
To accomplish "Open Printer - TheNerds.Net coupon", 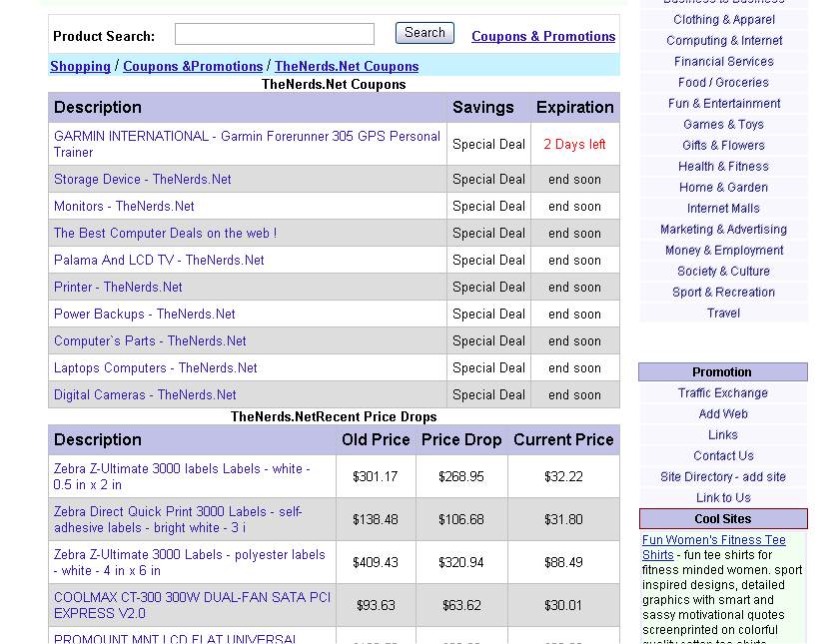I will (x=118, y=288).
